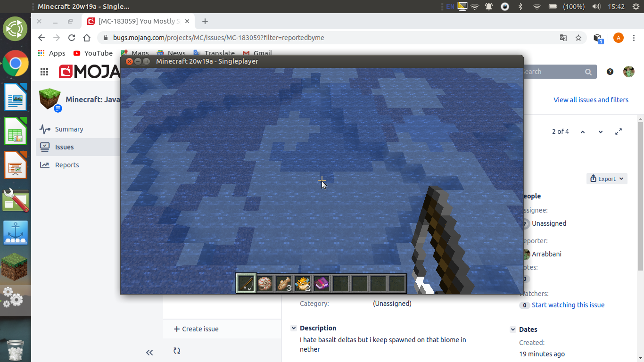Open the Ubuntu MATE menu launcher
The height and width of the screenshot is (362, 644).
click(x=16, y=29)
